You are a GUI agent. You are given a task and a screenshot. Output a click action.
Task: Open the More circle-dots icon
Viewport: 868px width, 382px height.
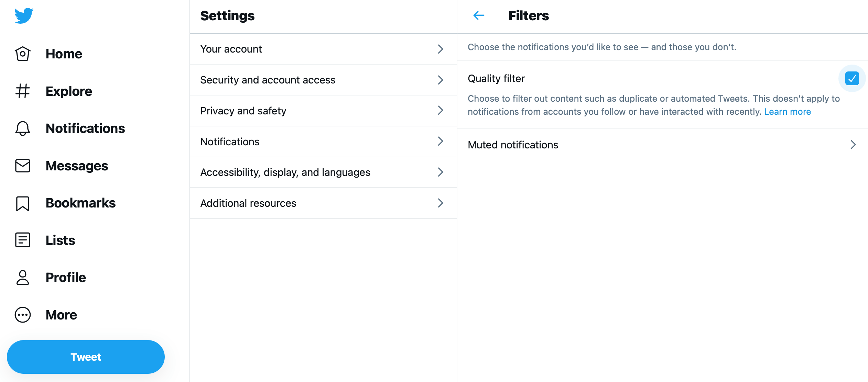point(23,315)
